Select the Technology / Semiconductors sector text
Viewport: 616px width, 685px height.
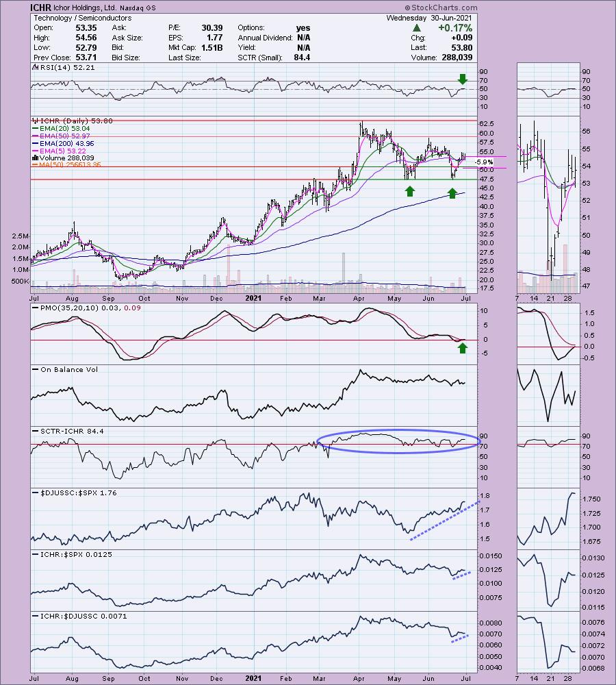pyautogui.click(x=83, y=18)
